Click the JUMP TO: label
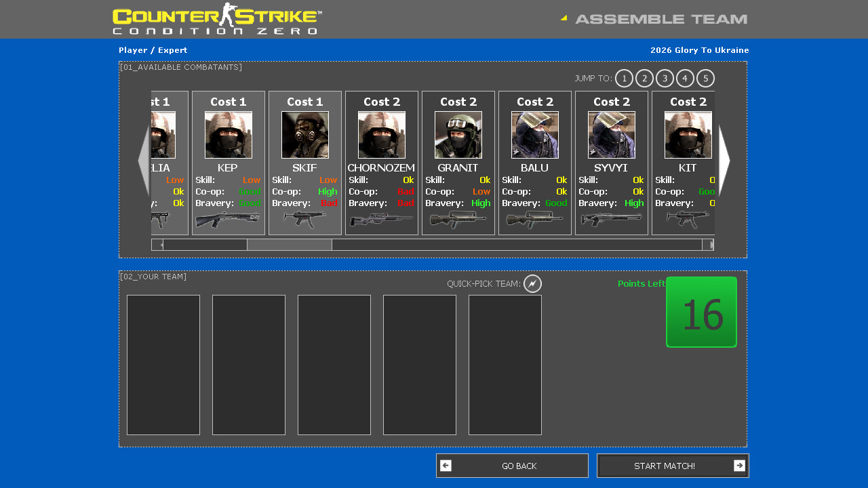Viewport: 868px width, 488px height. (593, 79)
